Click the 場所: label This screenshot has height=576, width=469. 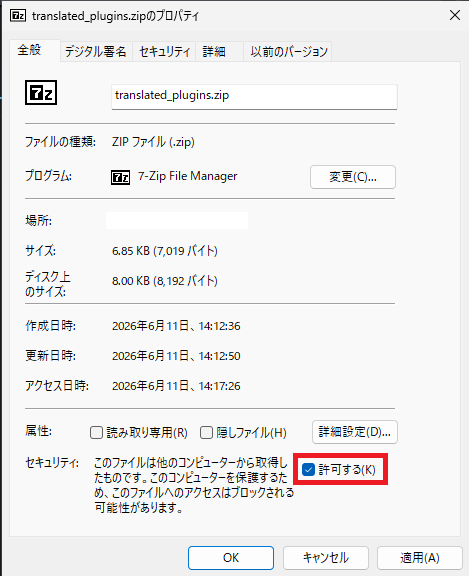click(39, 221)
